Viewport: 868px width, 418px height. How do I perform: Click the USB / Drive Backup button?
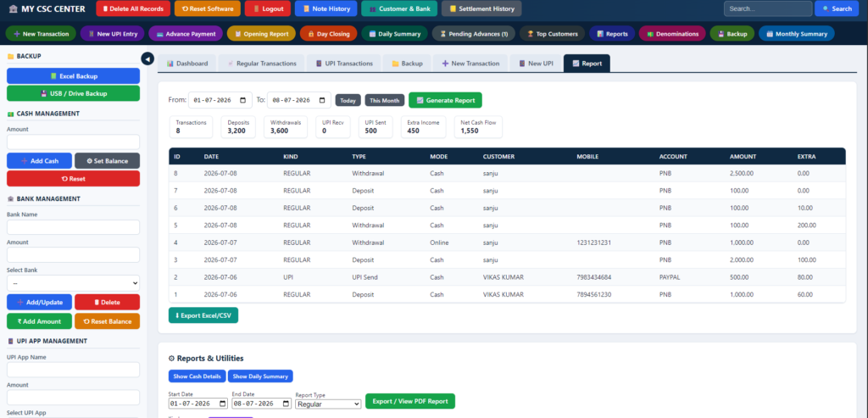[73, 93]
